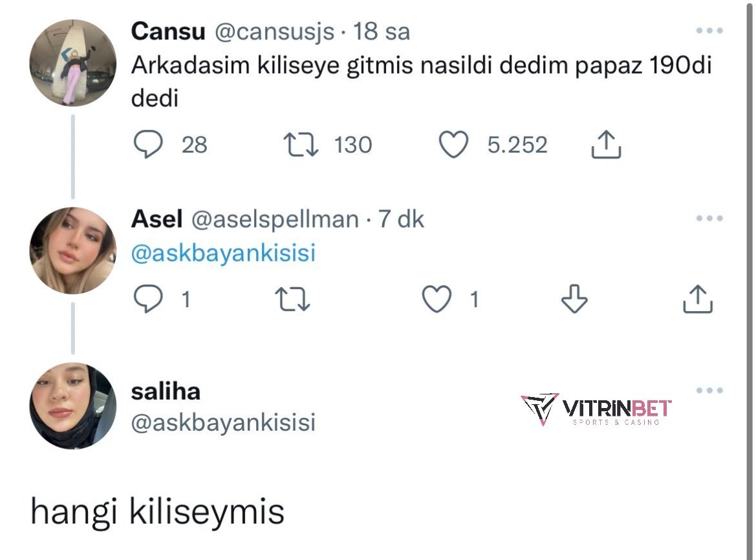Open Asel's profile name
The width and height of the screenshot is (756, 560).
(157, 219)
